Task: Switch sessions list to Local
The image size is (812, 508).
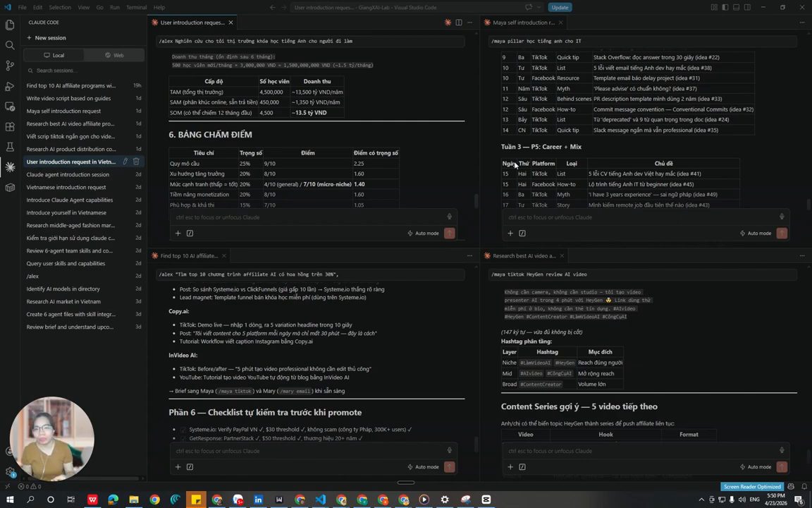Action: click(x=54, y=55)
